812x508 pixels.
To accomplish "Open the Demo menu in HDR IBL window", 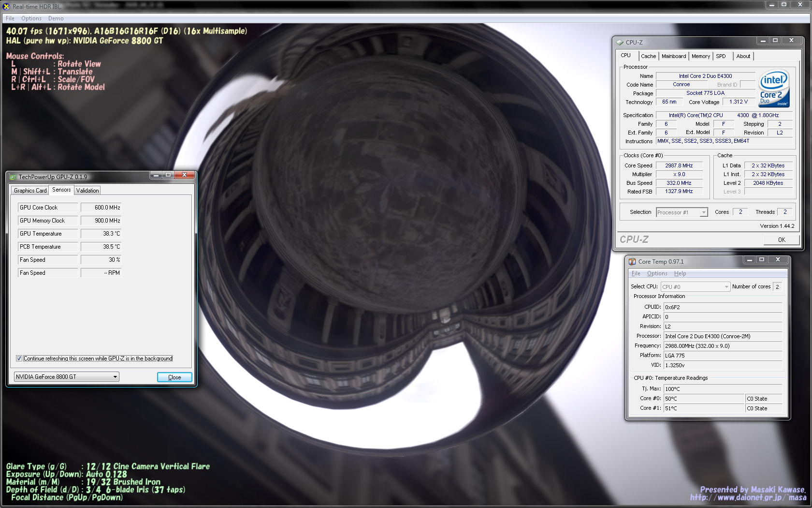I will click(x=56, y=18).
